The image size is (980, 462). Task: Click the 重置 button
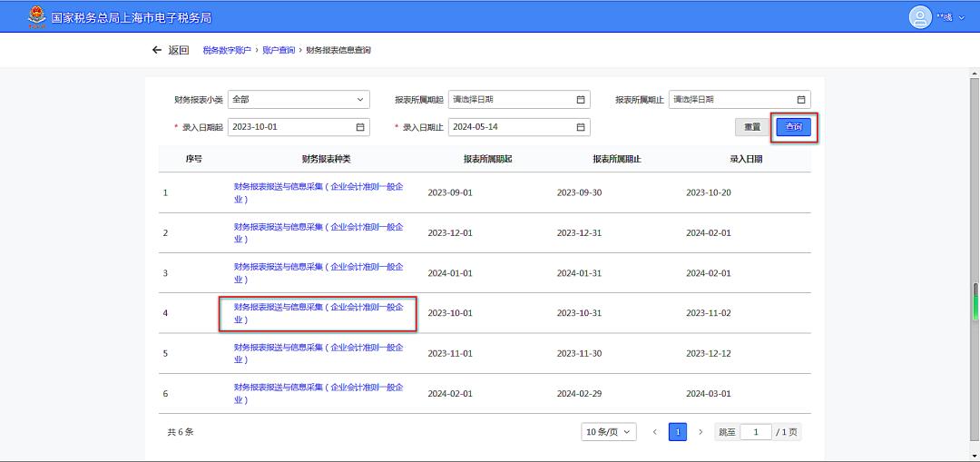click(752, 127)
